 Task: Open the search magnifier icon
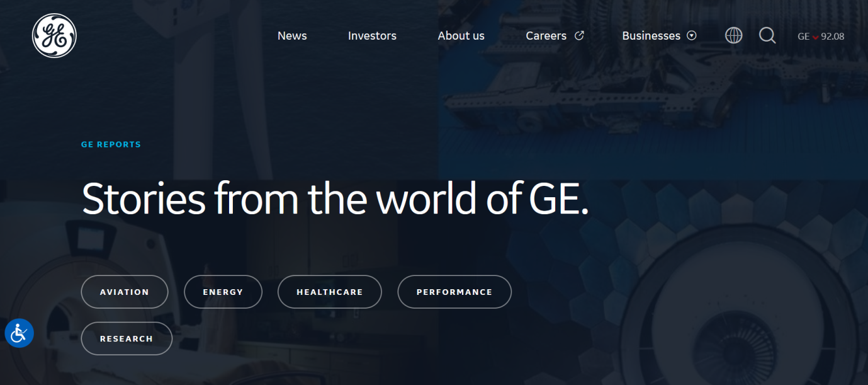pyautogui.click(x=767, y=36)
